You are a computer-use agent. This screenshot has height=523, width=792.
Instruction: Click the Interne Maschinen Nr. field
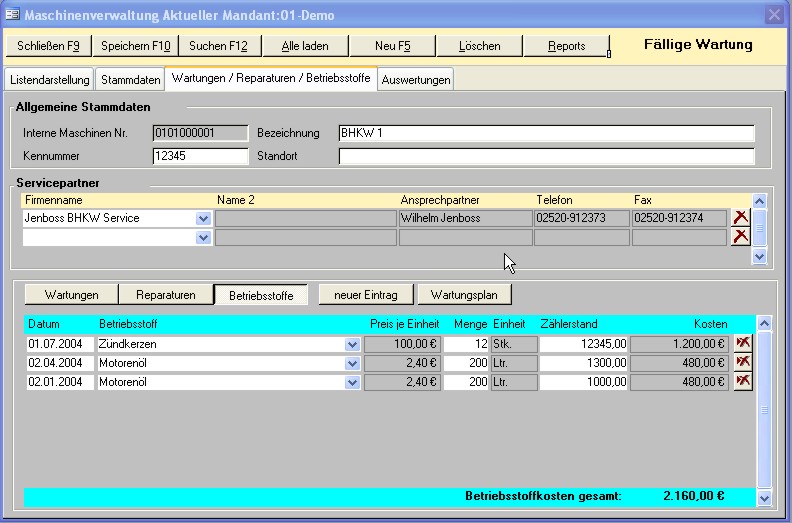200,133
